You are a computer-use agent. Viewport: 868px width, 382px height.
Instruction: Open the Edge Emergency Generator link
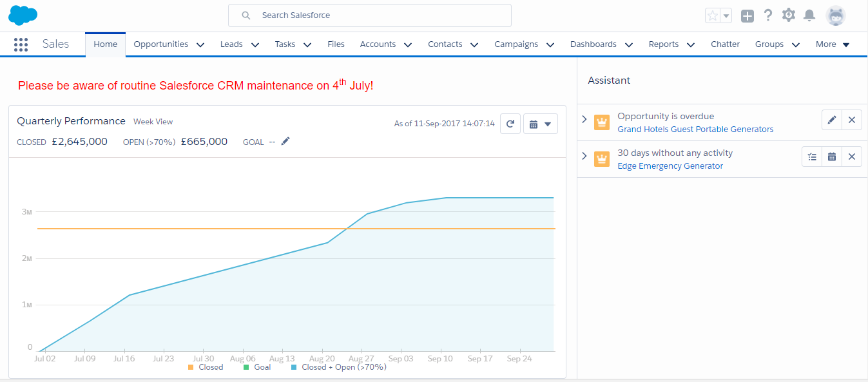(670, 166)
